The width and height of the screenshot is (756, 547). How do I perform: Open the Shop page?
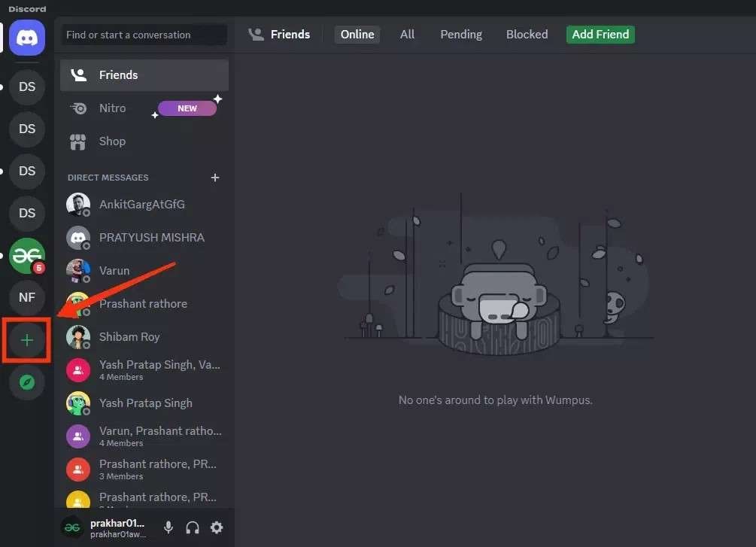click(x=144, y=141)
